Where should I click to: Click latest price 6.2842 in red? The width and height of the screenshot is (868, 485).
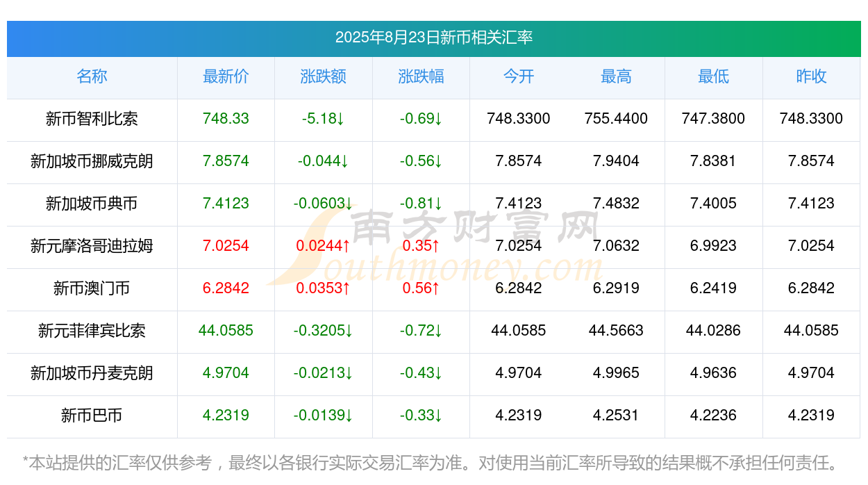(226, 288)
